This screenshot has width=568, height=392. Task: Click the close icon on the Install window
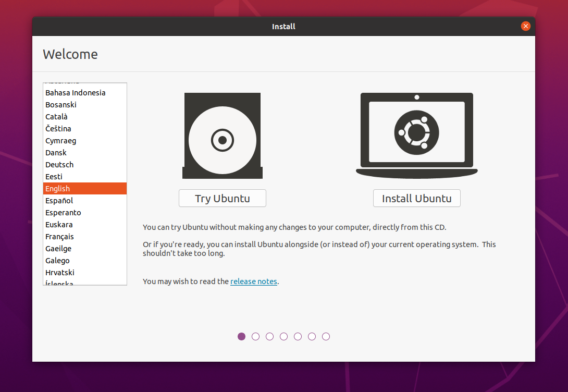click(525, 26)
